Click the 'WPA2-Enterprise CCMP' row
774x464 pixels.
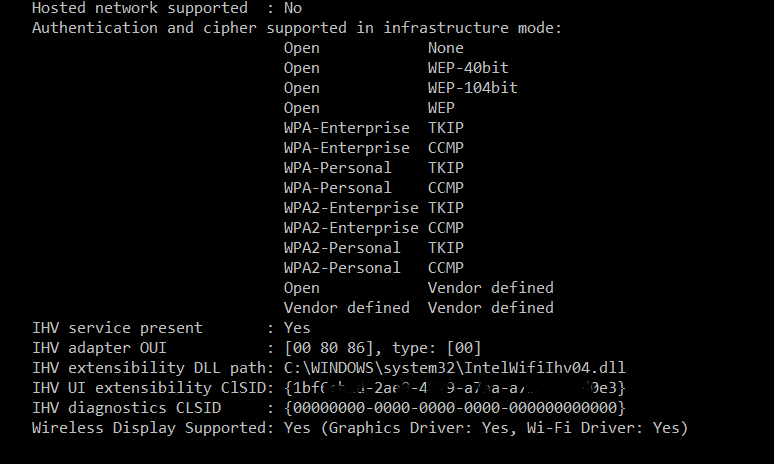point(374,228)
